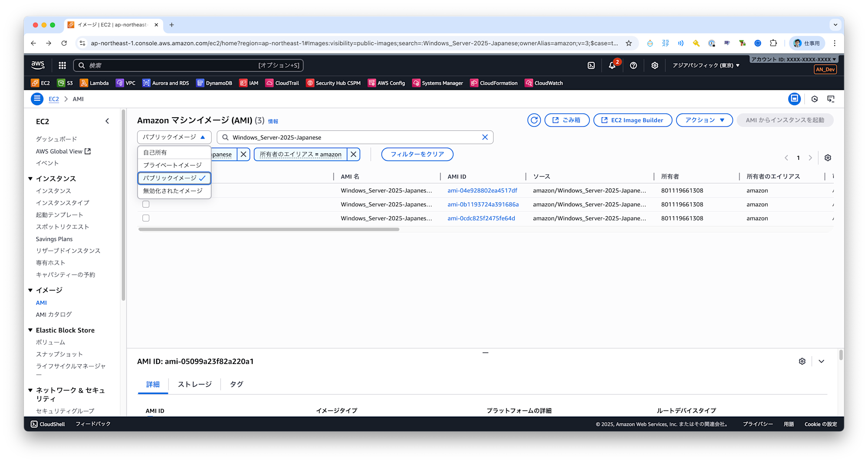
Task: Open CloudShell terminal icon in top bar
Action: point(591,66)
